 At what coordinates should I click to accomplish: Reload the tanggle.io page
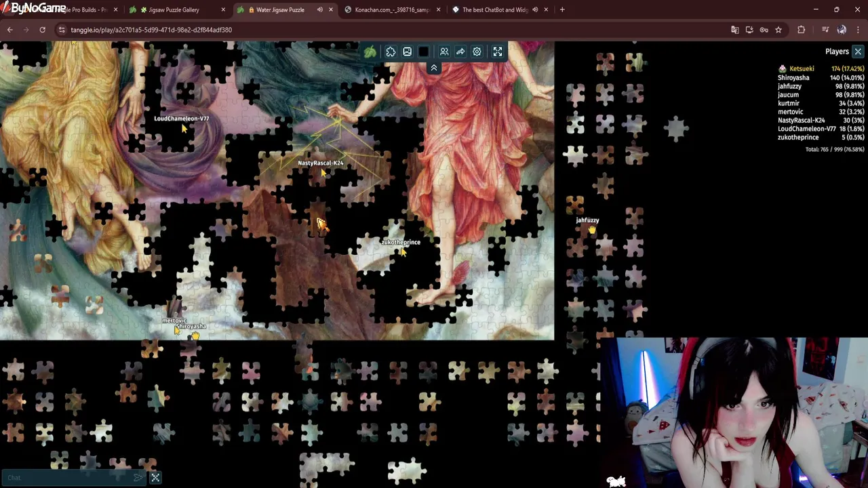(42, 30)
